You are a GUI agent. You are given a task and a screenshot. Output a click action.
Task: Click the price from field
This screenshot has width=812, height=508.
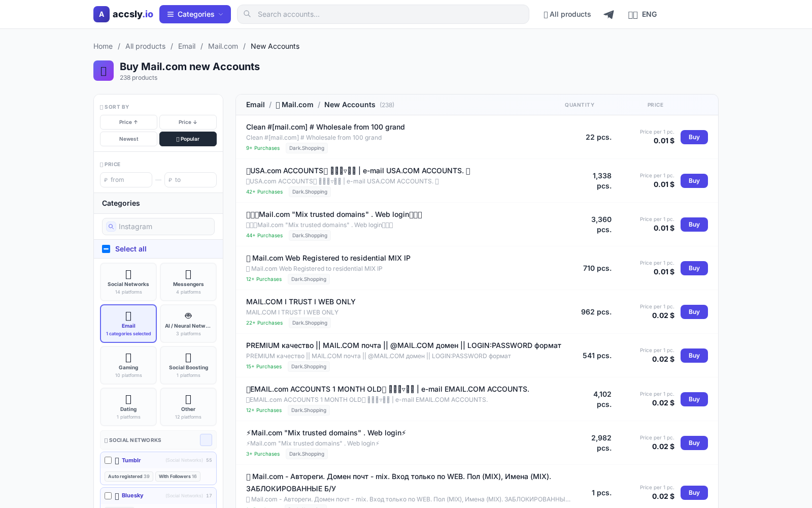126,180
